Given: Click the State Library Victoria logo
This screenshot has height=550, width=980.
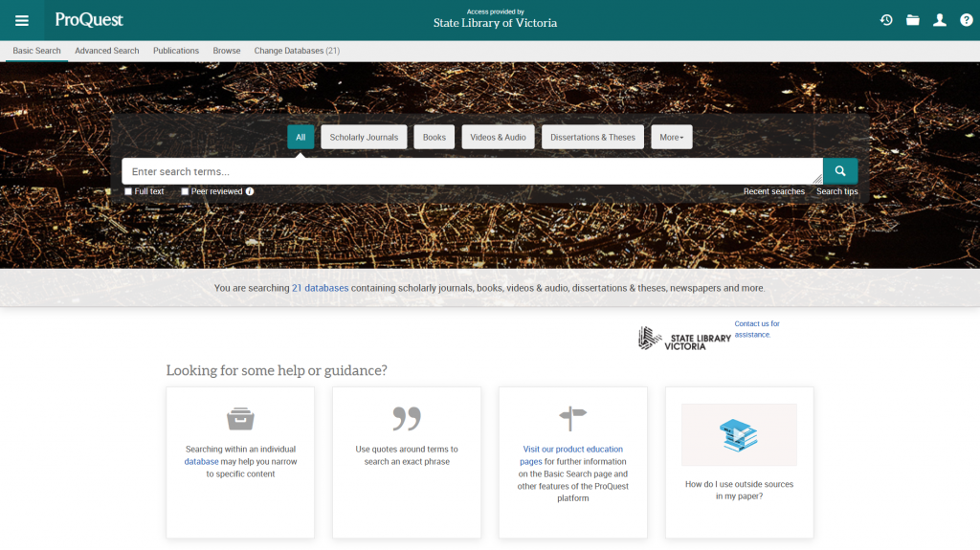Looking at the screenshot, I should (673, 338).
